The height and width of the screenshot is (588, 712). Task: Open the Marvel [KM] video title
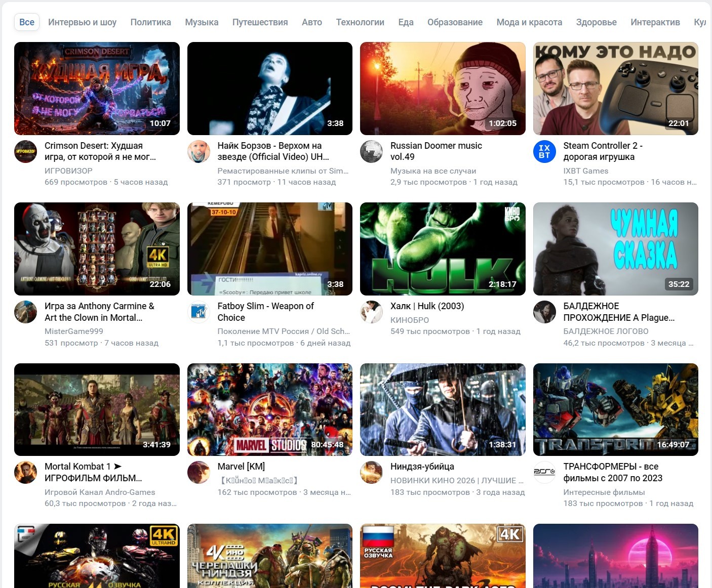coord(241,467)
